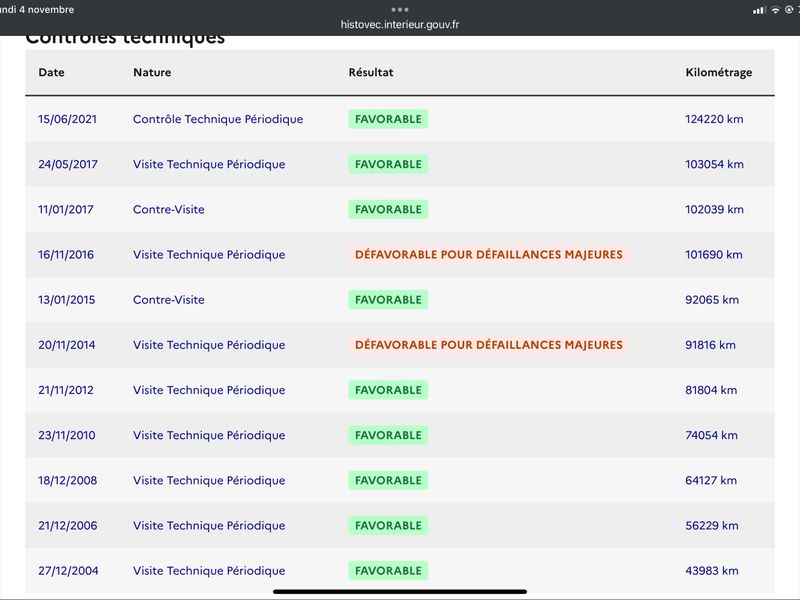The height and width of the screenshot is (600, 800).
Task: Tap the orientation lock status icon
Action: (x=789, y=10)
